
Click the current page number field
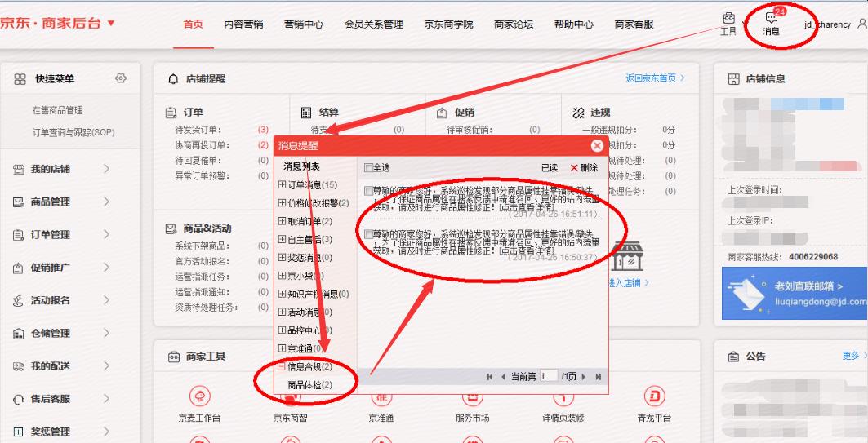tap(549, 376)
